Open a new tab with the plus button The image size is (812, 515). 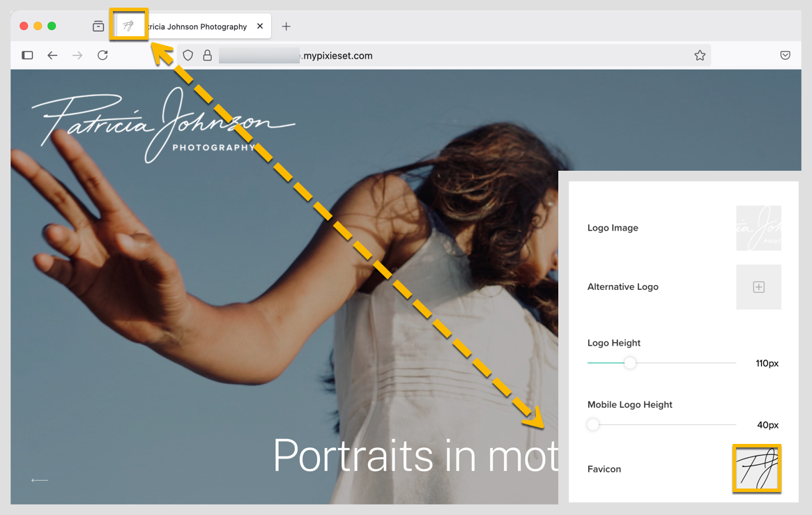click(286, 26)
